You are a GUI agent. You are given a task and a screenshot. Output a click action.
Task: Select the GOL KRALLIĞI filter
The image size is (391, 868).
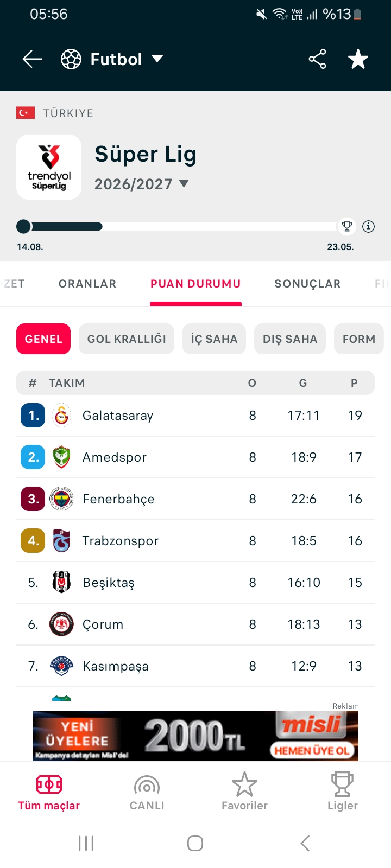(x=127, y=339)
